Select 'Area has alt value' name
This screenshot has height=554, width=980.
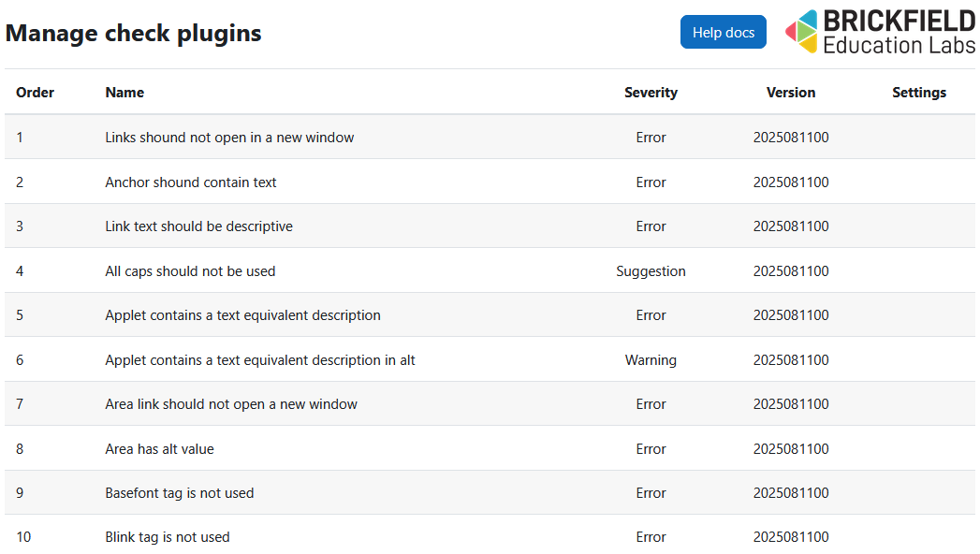[x=159, y=449]
